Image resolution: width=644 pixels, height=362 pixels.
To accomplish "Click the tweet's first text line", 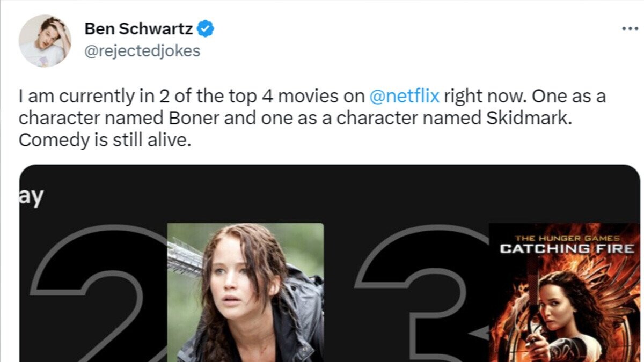I will 312,97.
